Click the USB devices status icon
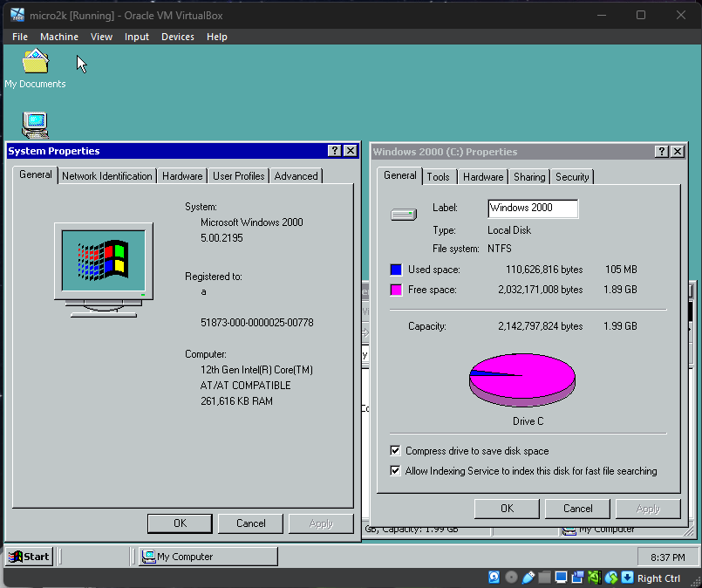The height and width of the screenshot is (588, 702). 528,578
